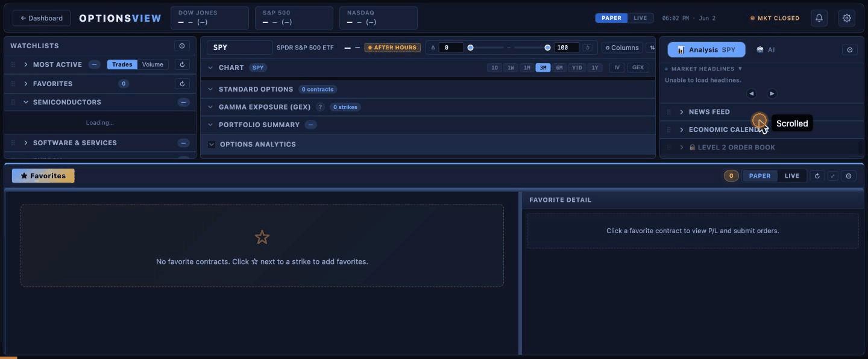Collapse the Gamma Exposure (GEX) section
This screenshot has height=359, width=868.
(x=210, y=107)
